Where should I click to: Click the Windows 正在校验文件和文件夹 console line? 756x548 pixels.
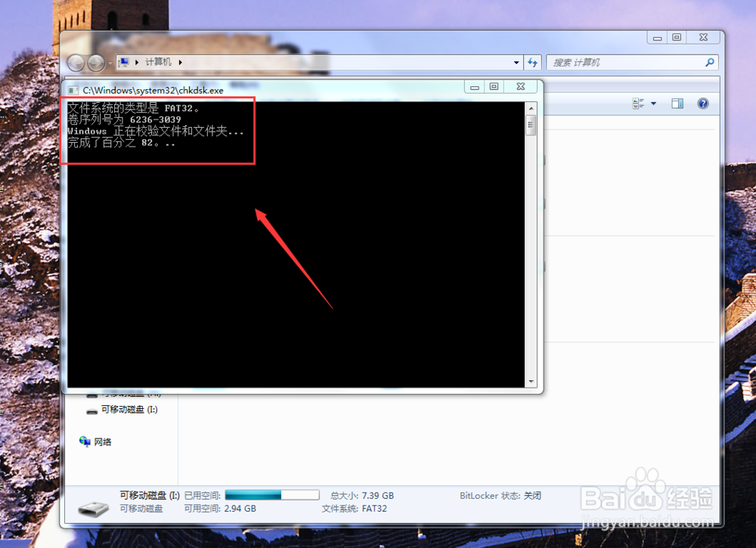tap(155, 131)
